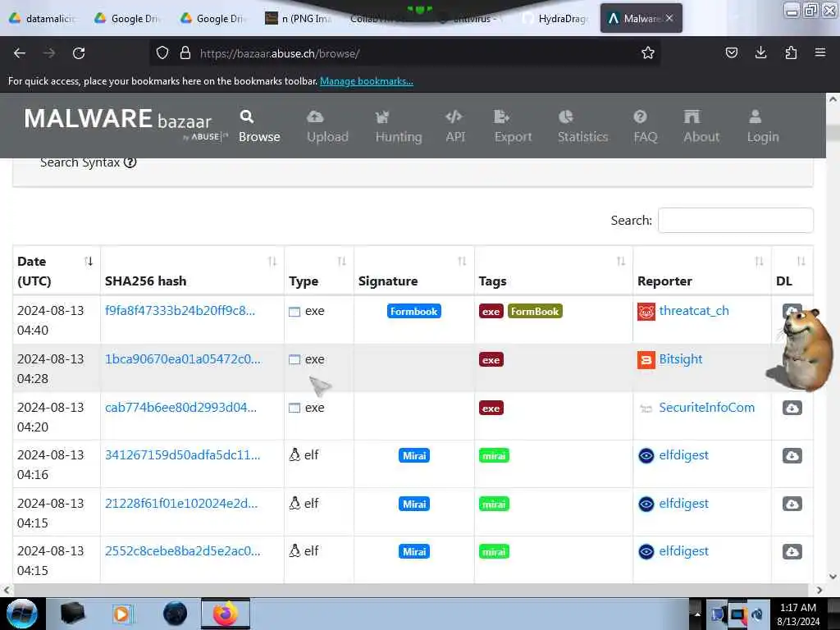Open hash f9fa8f47333b24b20ff9c8...
This screenshot has height=630, width=840.
(x=180, y=311)
